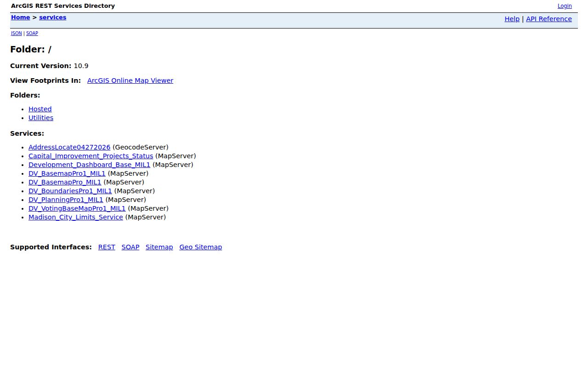Open DV_BoundariesPro1_MIL1 service
588x368 pixels.
[x=70, y=191]
